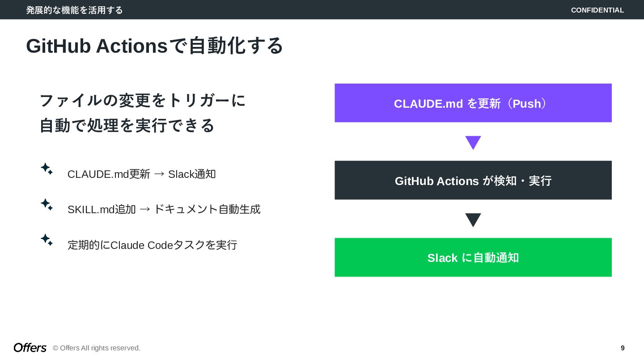The image size is (644, 362).
Task: Click the bullet SKILL.md追加 → ドキュメント自動生成
Action: tap(164, 209)
